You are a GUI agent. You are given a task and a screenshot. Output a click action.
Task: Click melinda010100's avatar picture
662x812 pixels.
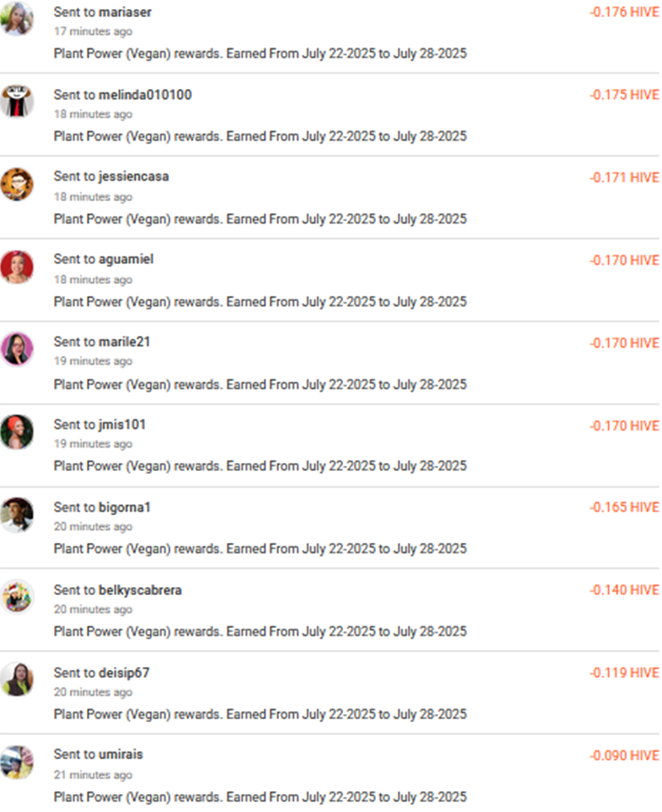point(17,102)
